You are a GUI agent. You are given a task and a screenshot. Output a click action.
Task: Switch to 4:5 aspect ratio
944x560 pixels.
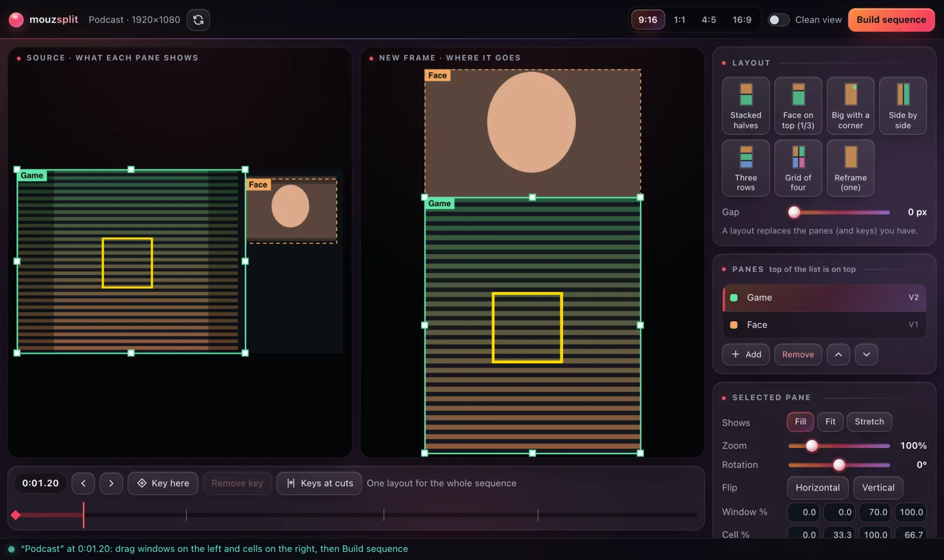(x=709, y=19)
